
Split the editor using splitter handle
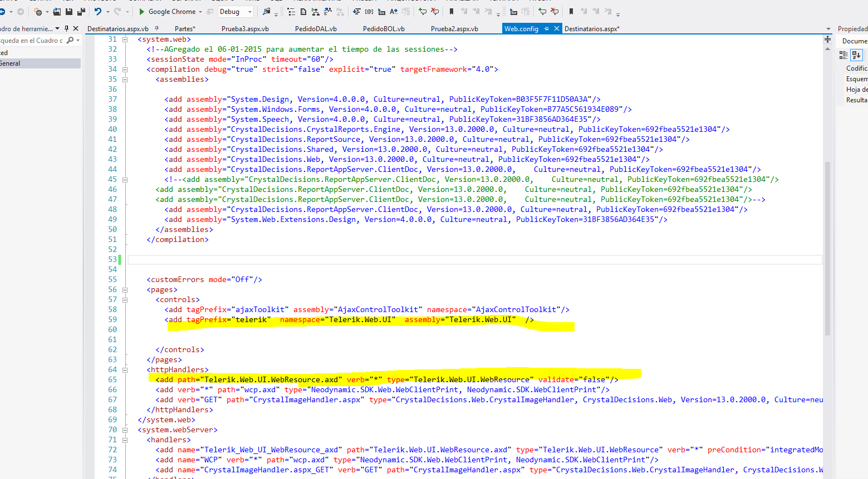point(827,39)
